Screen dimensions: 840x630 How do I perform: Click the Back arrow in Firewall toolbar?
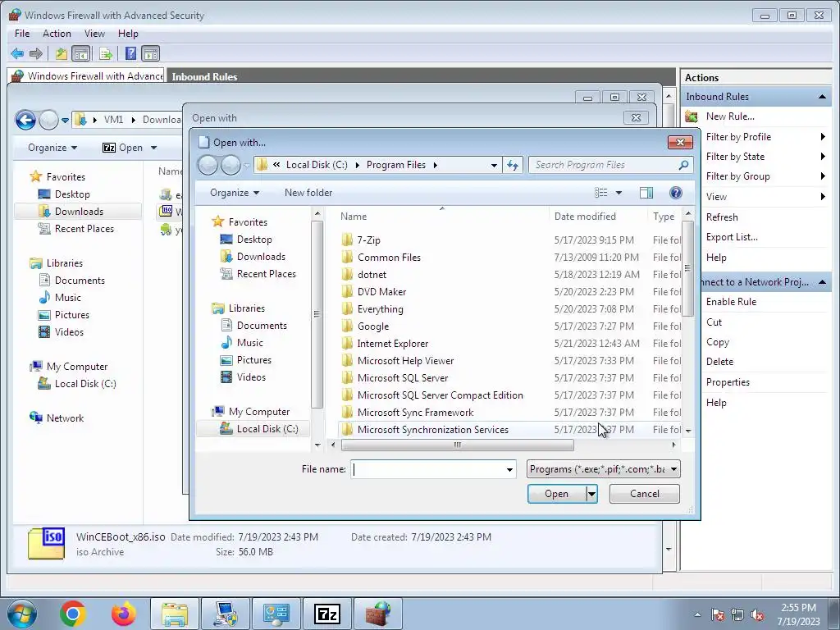point(17,53)
